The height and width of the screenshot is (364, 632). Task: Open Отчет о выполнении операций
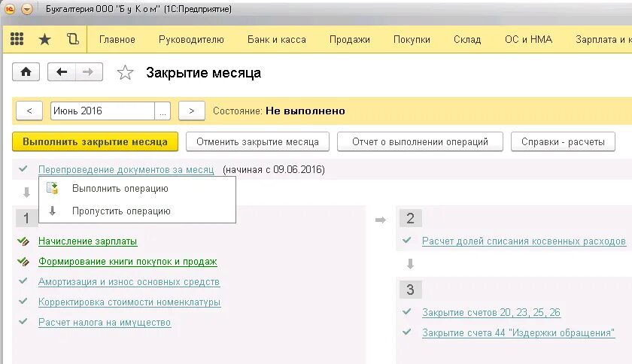[x=420, y=142]
